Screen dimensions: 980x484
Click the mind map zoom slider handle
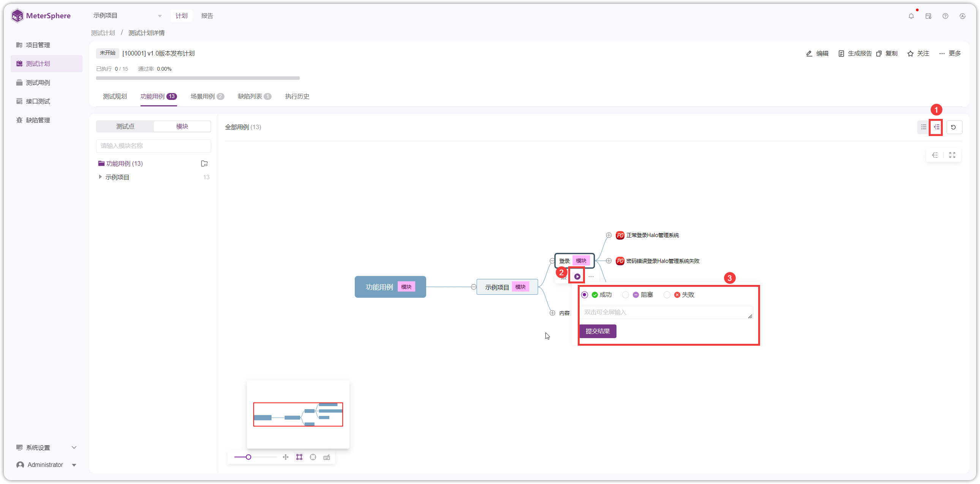248,457
